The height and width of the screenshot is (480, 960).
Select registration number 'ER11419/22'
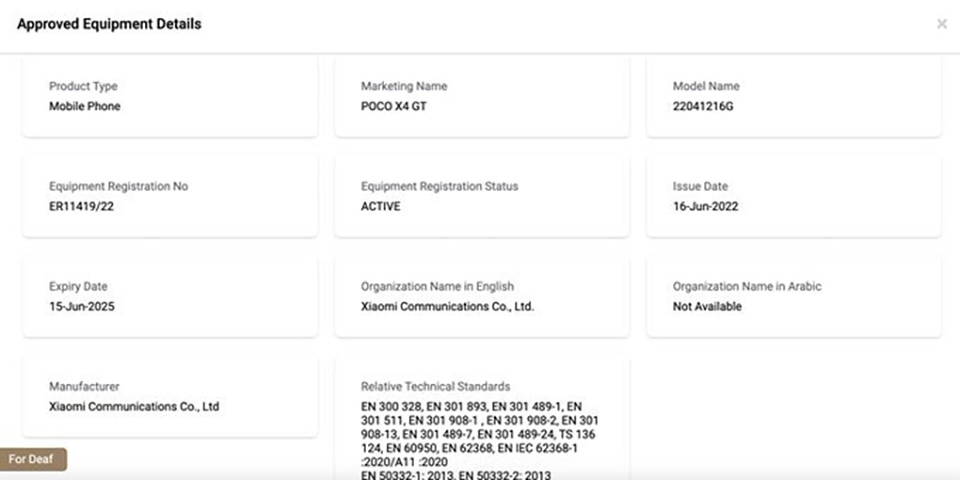[81, 206]
